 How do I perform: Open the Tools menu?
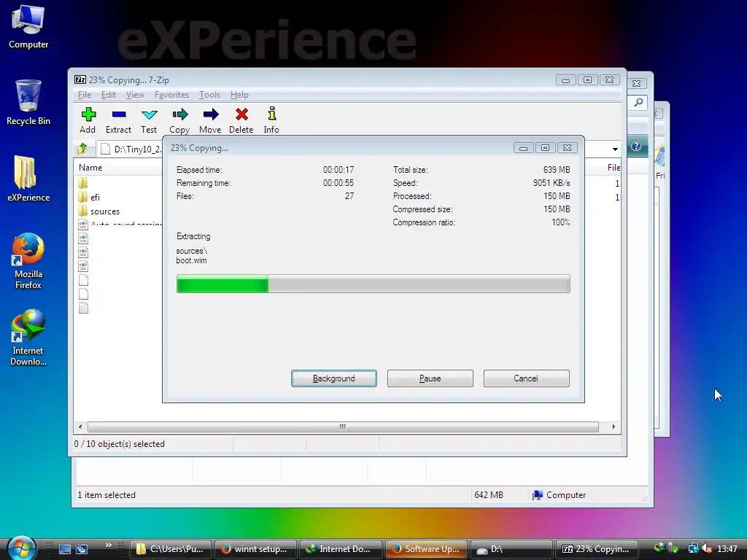[x=209, y=95]
